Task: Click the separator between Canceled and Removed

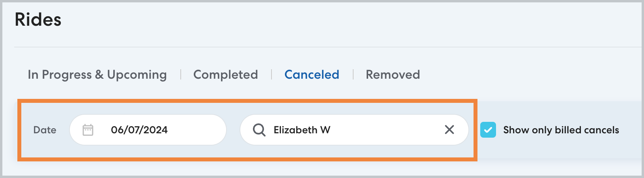Action: click(353, 74)
